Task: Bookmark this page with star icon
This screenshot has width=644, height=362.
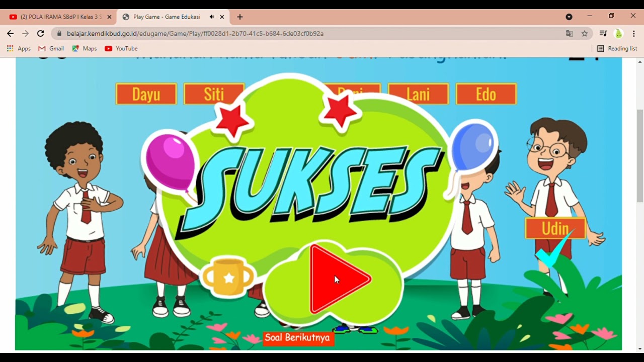Action: coord(585,34)
